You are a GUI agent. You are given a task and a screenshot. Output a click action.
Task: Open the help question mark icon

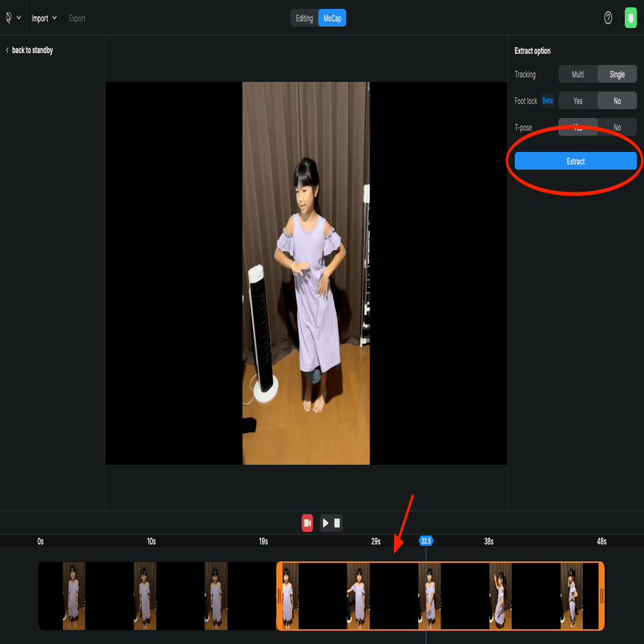608,18
